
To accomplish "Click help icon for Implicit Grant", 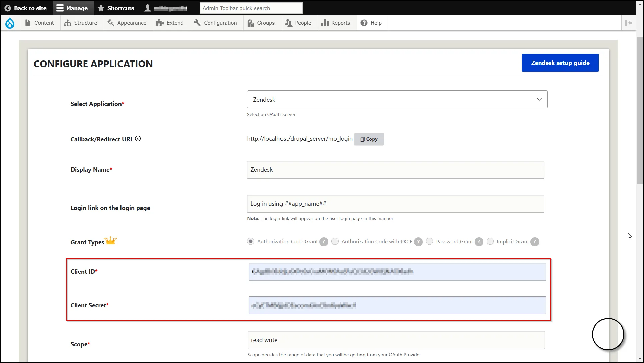I will click(535, 242).
